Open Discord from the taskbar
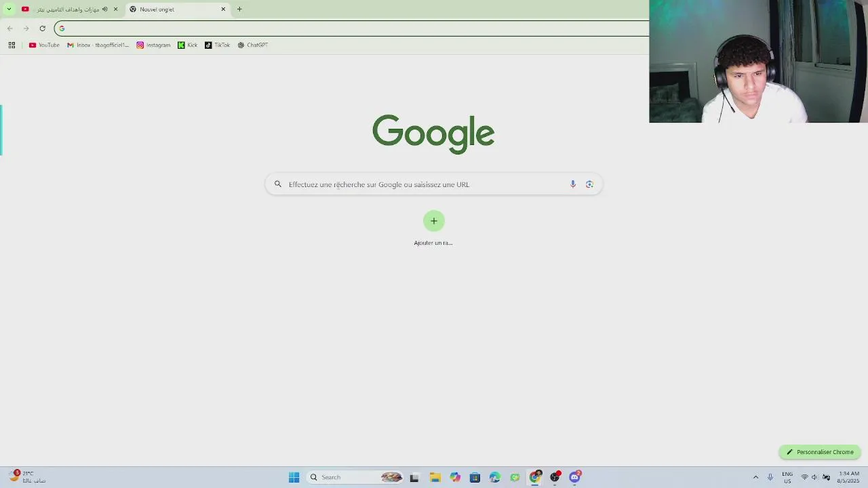The image size is (868, 488). (575, 478)
